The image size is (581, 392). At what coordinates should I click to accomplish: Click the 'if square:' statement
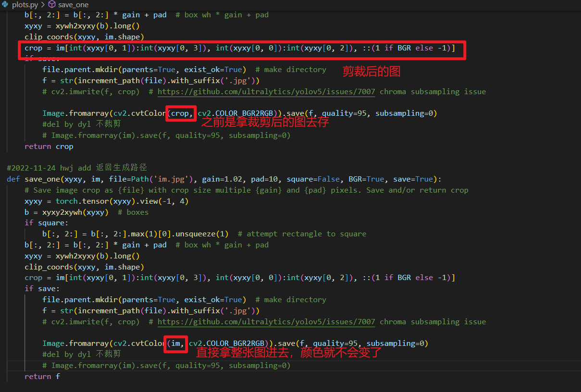[47, 223]
